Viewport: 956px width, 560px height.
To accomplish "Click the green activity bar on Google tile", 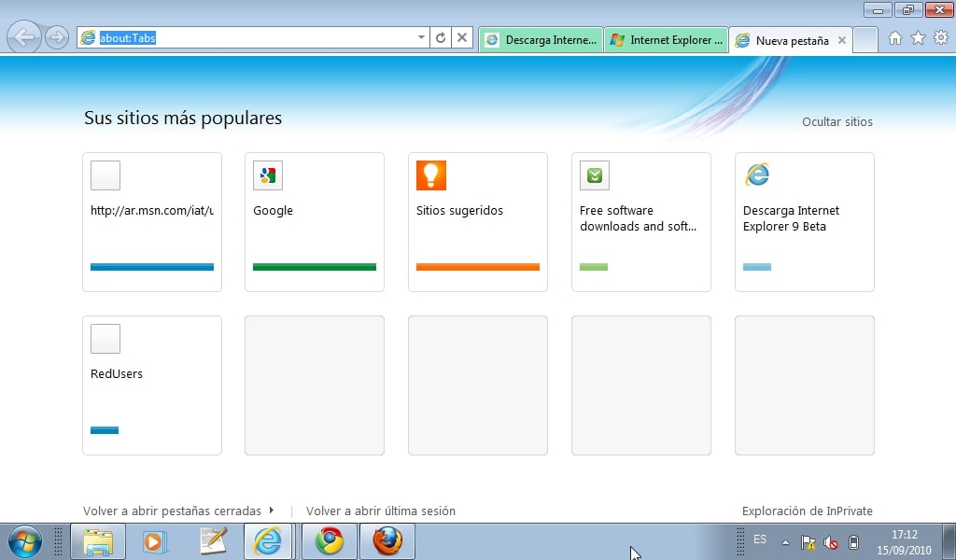I will 315,267.
